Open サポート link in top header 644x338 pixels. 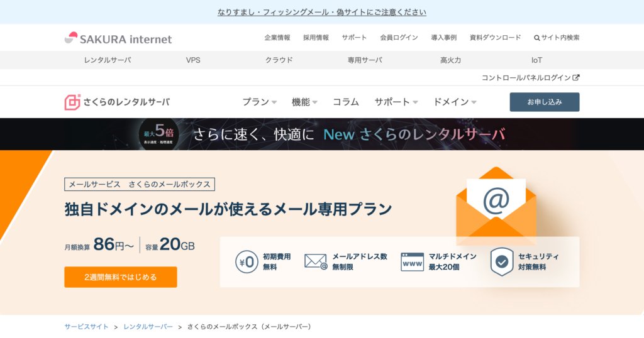pyautogui.click(x=354, y=38)
